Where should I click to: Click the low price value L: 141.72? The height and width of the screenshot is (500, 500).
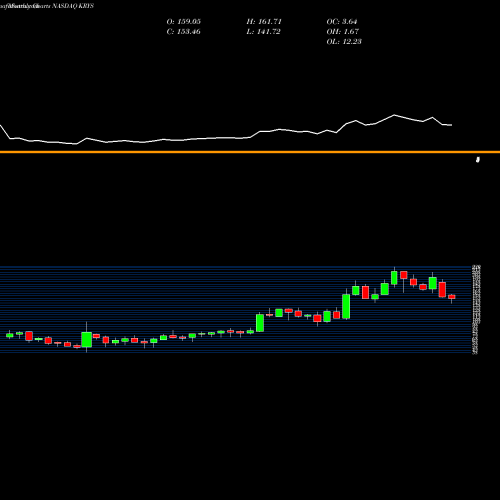(263, 32)
